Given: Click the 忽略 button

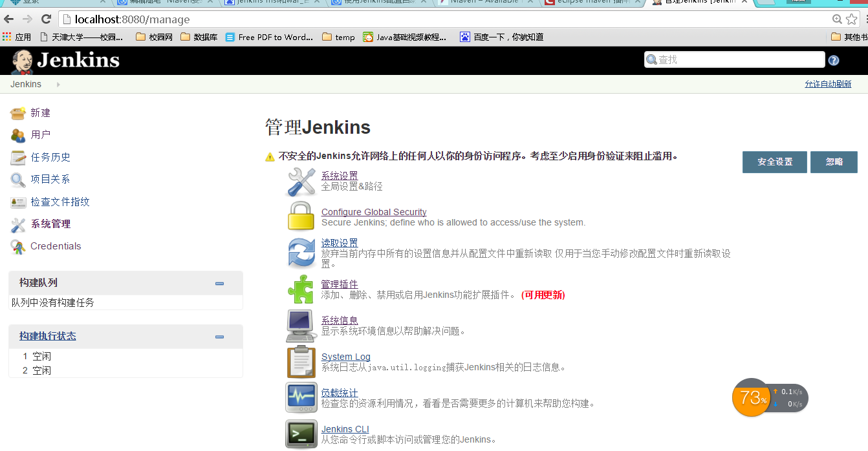Looking at the screenshot, I should (x=834, y=162).
